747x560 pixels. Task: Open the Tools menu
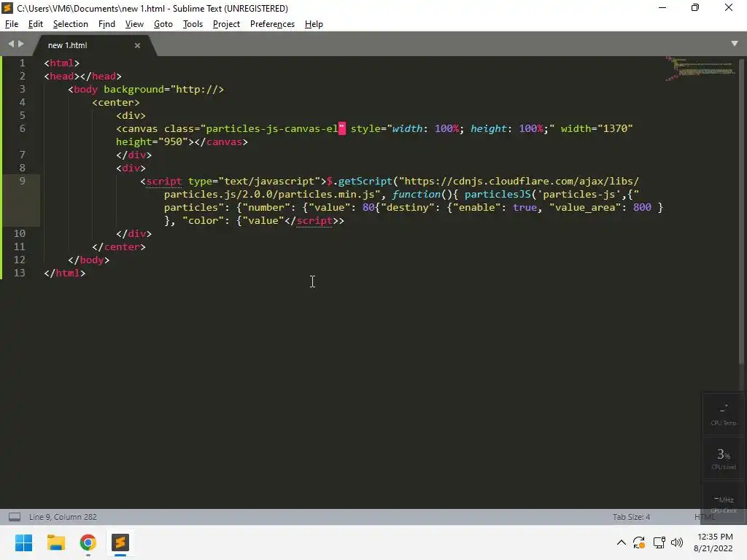point(193,24)
